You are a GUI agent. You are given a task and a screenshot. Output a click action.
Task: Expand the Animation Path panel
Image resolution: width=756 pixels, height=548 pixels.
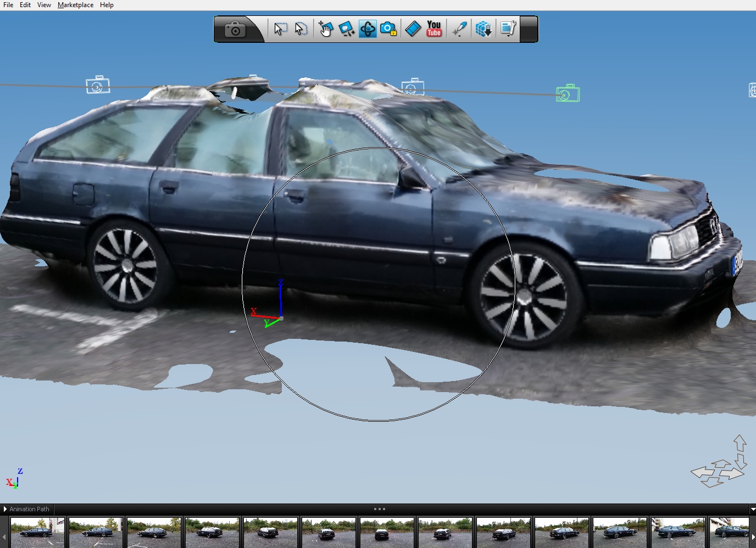coord(5,509)
